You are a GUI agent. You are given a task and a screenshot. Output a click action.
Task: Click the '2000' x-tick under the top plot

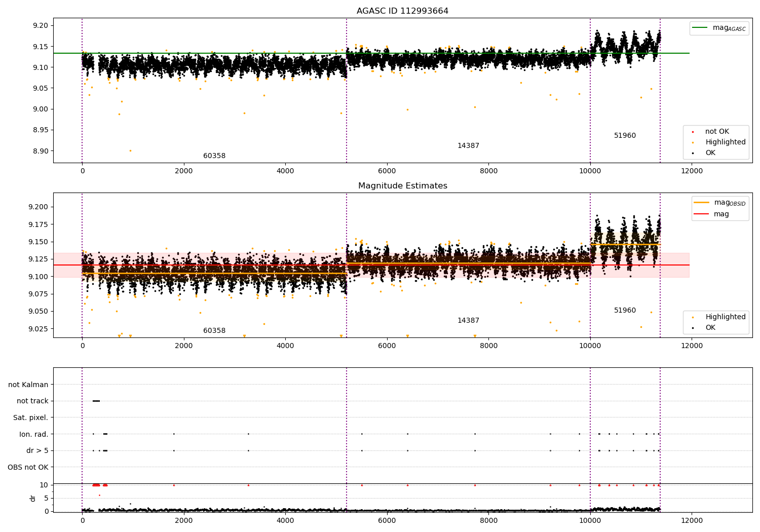pyautogui.click(x=184, y=171)
